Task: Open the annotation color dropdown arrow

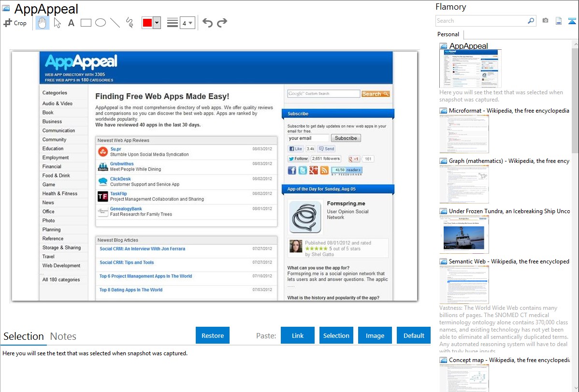Action: coord(157,23)
